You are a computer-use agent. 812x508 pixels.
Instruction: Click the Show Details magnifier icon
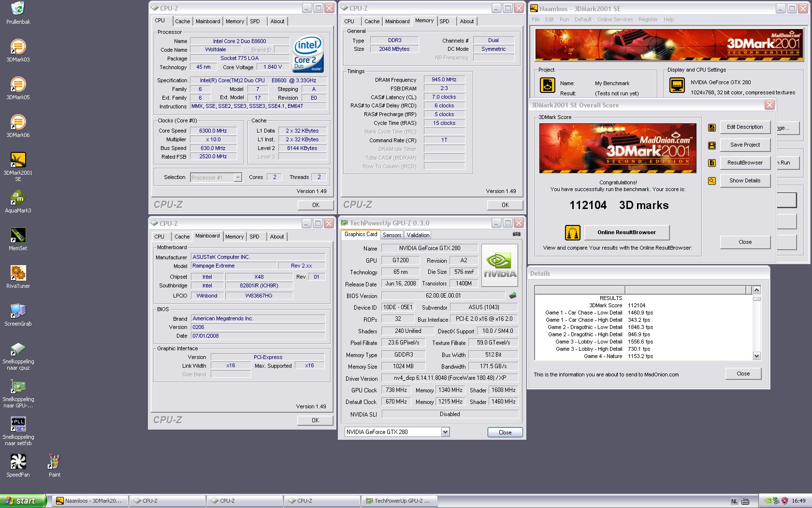pyautogui.click(x=712, y=181)
